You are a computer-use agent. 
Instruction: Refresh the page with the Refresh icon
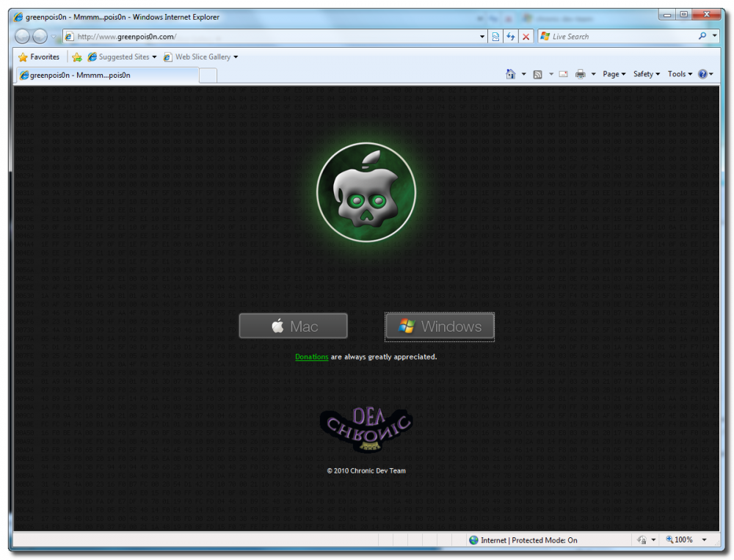tap(511, 37)
